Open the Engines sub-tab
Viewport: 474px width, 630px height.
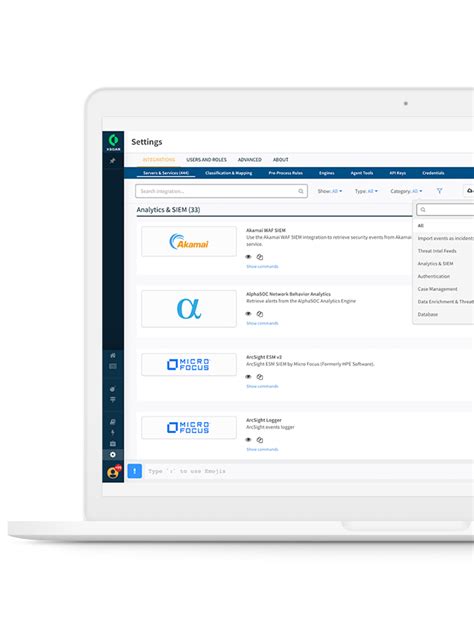(x=327, y=173)
